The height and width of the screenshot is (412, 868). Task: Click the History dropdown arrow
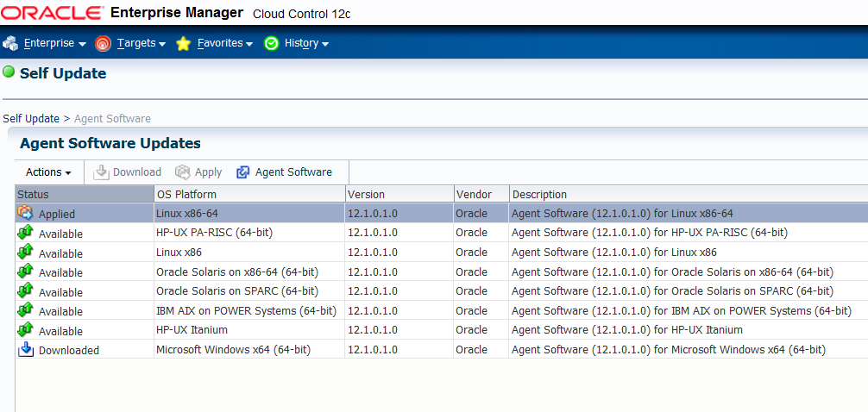click(x=325, y=44)
